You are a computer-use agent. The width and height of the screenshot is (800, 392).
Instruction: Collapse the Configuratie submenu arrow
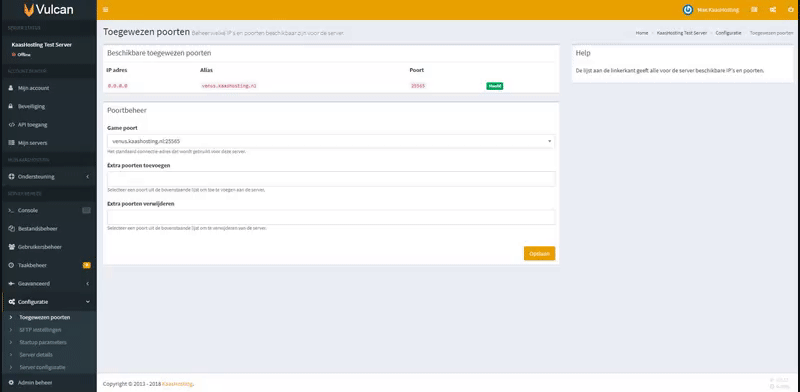[87, 302]
